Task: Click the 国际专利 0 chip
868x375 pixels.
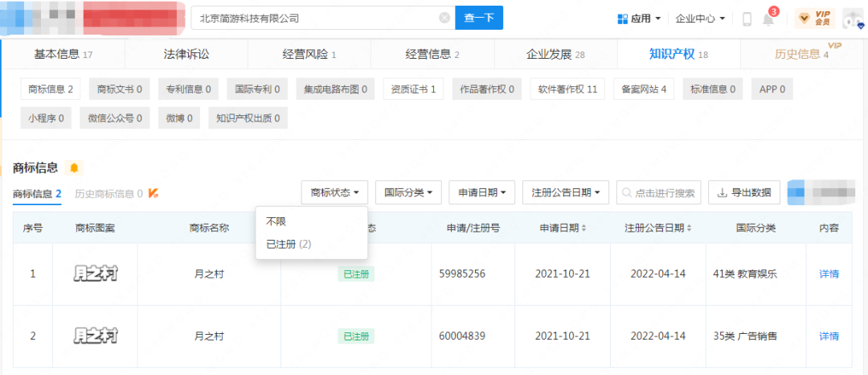Action: pyautogui.click(x=257, y=89)
